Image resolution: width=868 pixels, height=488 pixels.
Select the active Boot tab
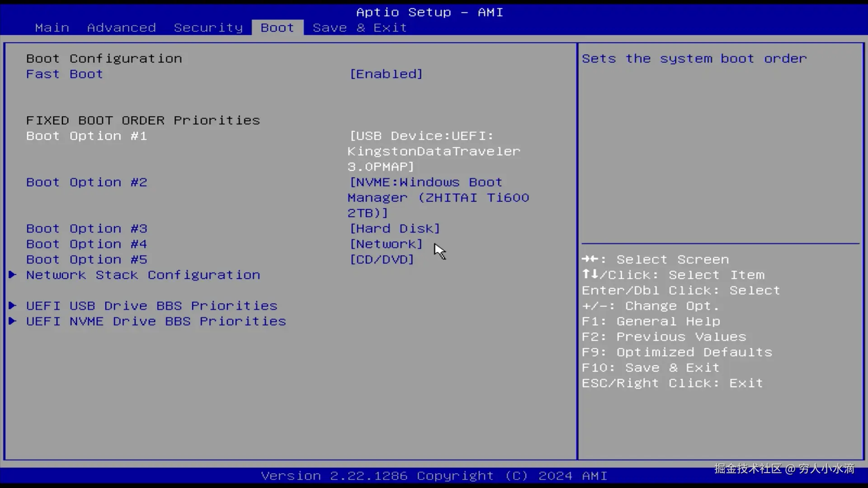tap(277, 28)
